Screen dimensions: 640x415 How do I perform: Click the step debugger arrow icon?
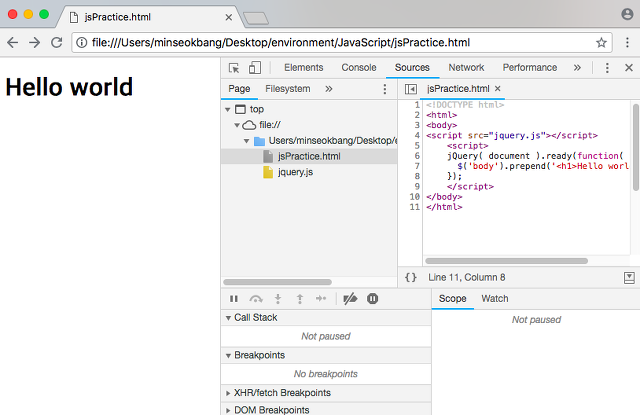(x=321, y=299)
